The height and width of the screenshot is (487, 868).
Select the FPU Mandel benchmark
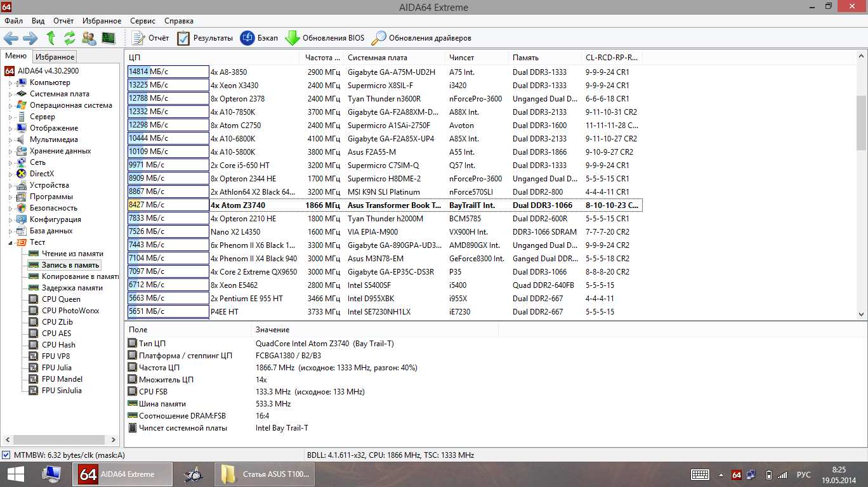62,379
